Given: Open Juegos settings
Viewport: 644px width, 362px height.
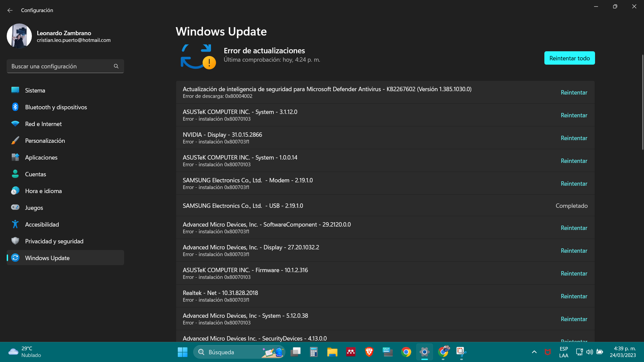Looking at the screenshot, I should pos(65,208).
